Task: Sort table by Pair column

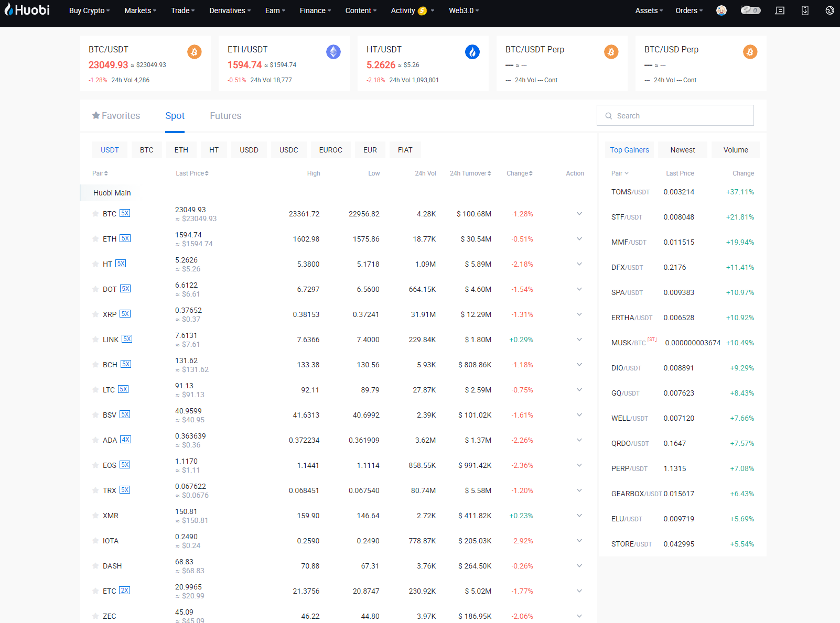Action: tap(100, 173)
